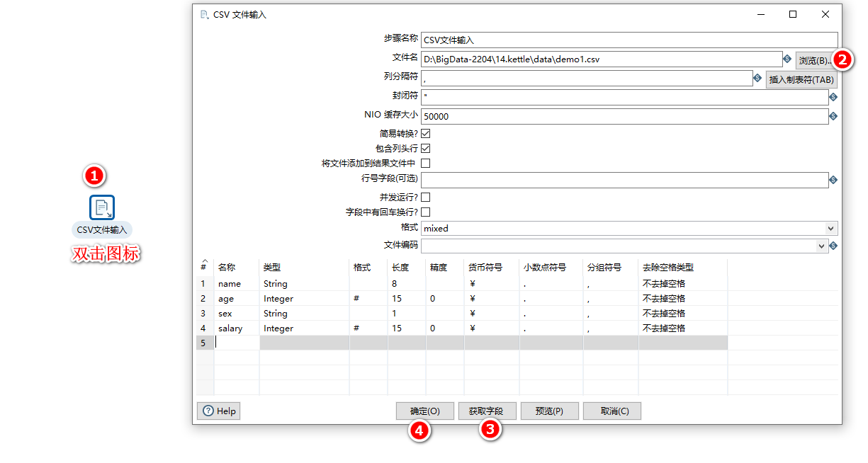Click variable icon beside NIO 缓存大小 field
This screenshot has width=868, height=463.
833,116
